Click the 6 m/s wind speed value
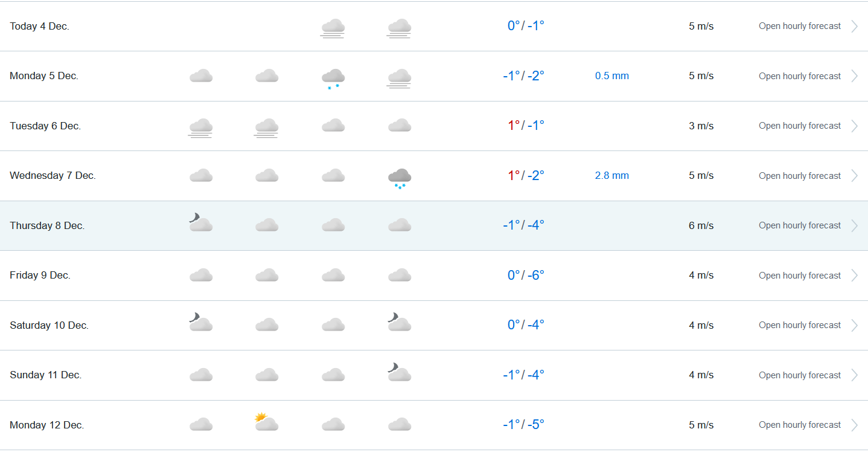This screenshot has height=452, width=868. [x=701, y=225]
